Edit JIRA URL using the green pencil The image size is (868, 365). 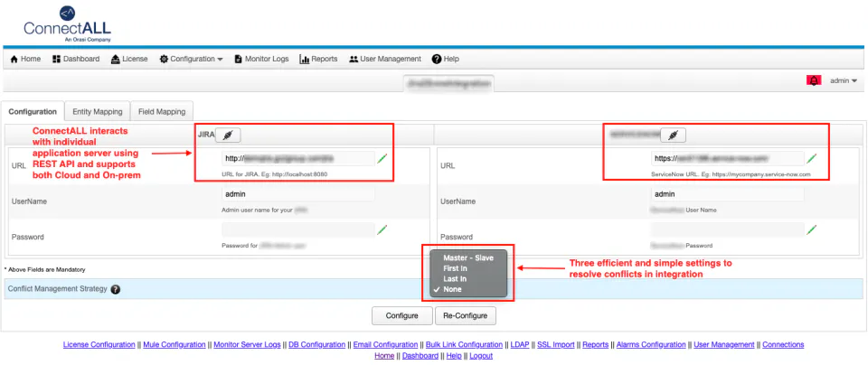(382, 159)
